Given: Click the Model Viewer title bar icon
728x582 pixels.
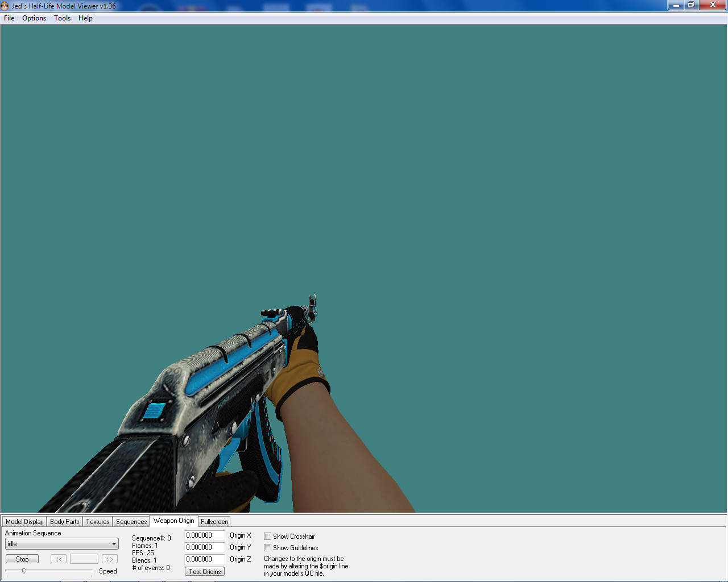Looking at the screenshot, I should (5, 6).
